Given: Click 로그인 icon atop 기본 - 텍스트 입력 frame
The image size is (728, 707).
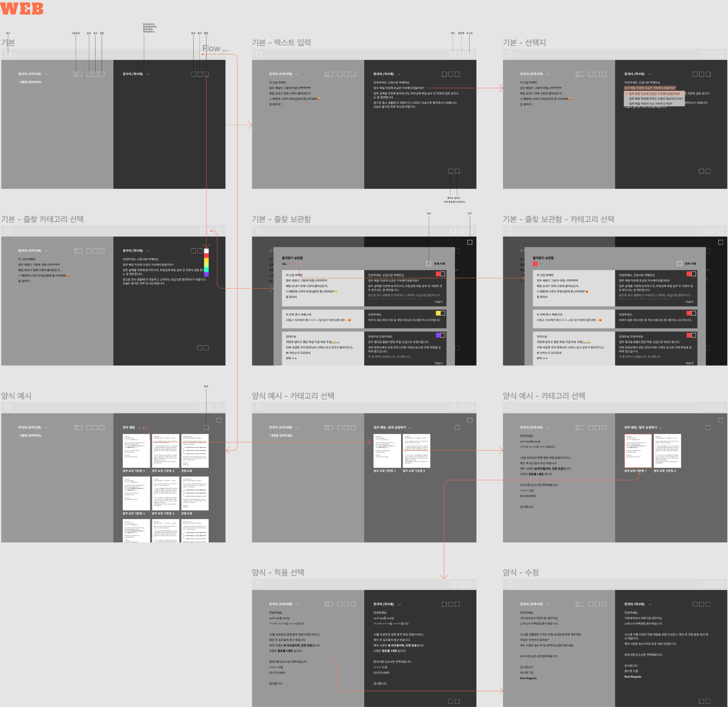Looking at the screenshot, I should [470, 54].
